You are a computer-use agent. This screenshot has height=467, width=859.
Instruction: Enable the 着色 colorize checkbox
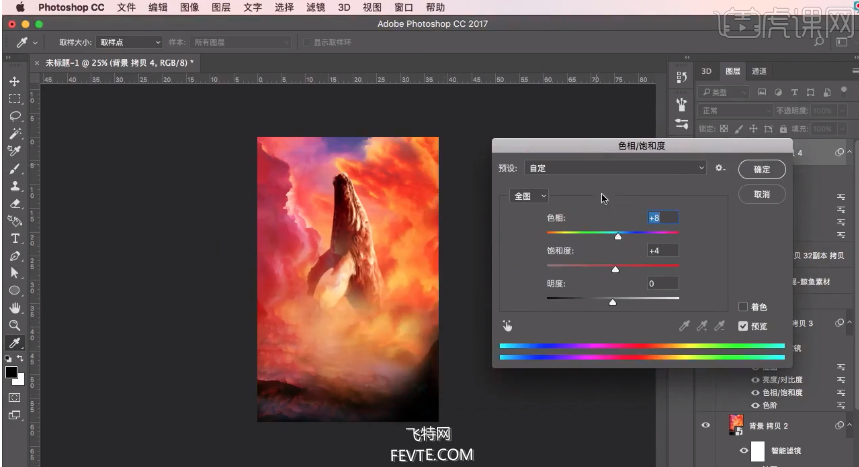(x=743, y=306)
